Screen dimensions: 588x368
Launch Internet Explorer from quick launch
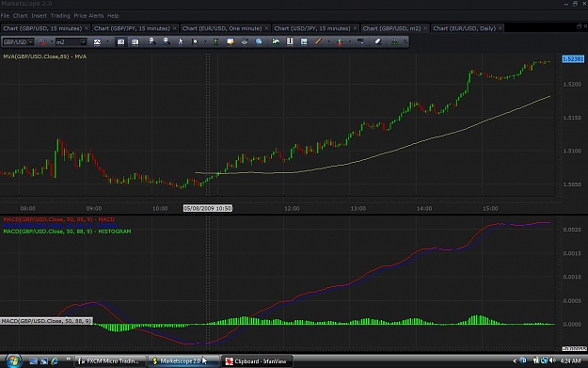click(55, 361)
